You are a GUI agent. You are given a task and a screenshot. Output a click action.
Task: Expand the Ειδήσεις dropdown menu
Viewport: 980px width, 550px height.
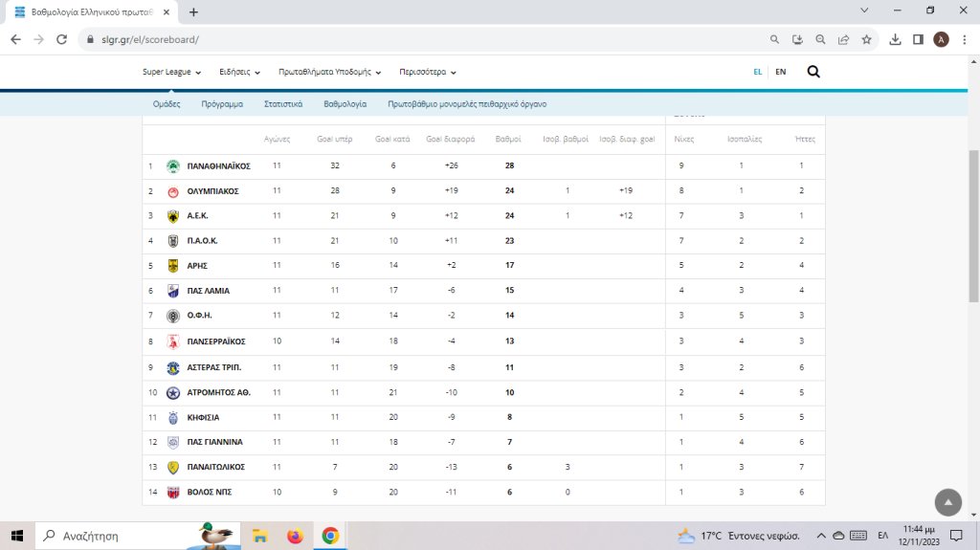(239, 72)
